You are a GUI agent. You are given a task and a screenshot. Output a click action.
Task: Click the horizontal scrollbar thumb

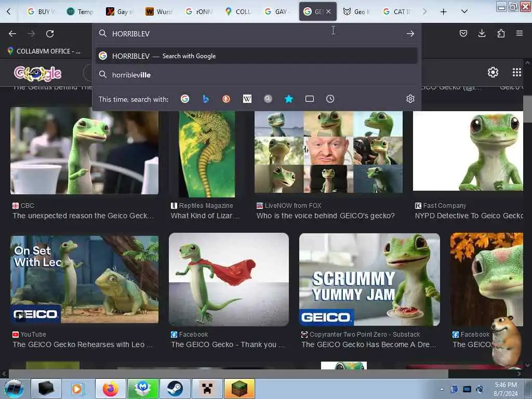(x=228, y=374)
